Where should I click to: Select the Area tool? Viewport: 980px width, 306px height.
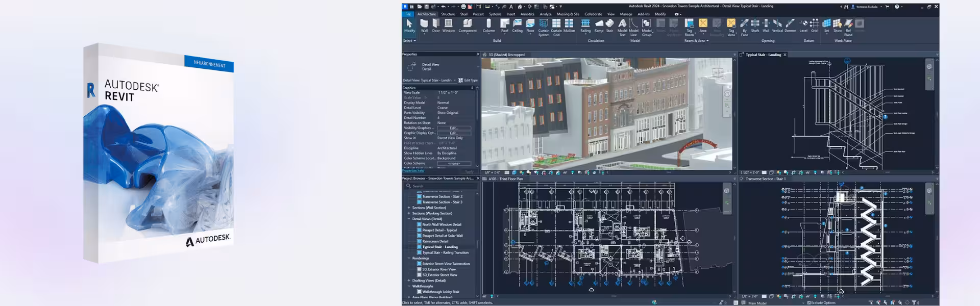703,25
